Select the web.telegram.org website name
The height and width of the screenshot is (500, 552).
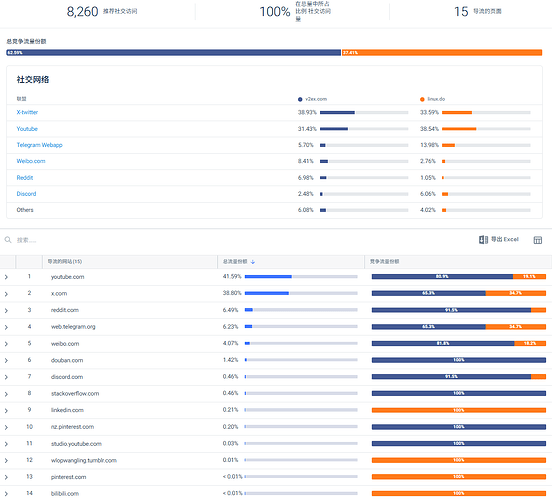point(73,327)
